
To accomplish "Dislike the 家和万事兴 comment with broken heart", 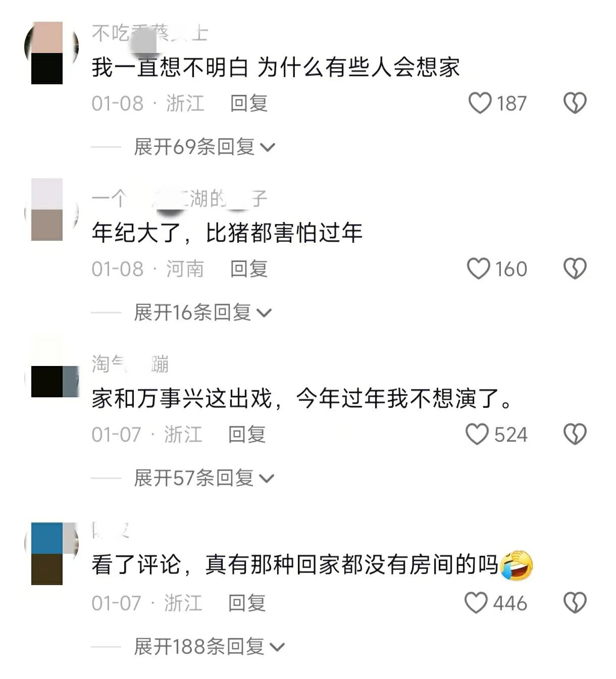I will coord(575,434).
